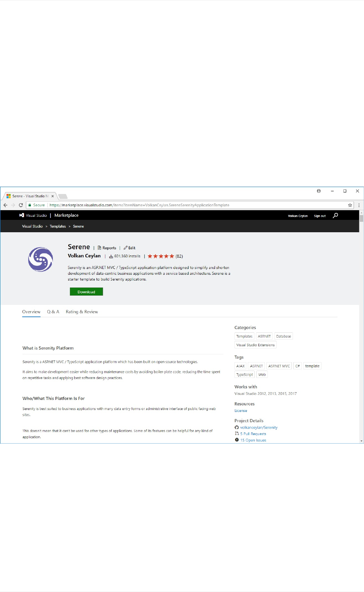This screenshot has height=592, width=364.
Task: Open Volkan Ceylan account in header
Action: 298,216
